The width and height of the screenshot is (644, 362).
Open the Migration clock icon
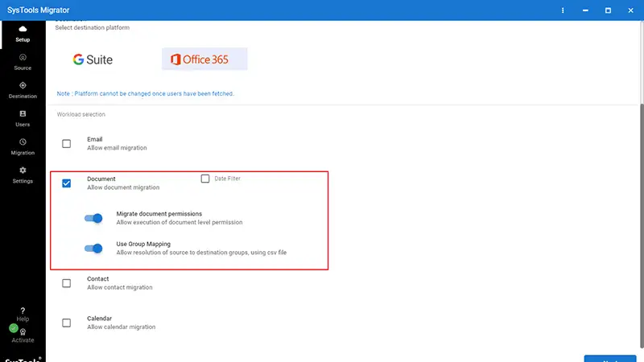pos(23,142)
